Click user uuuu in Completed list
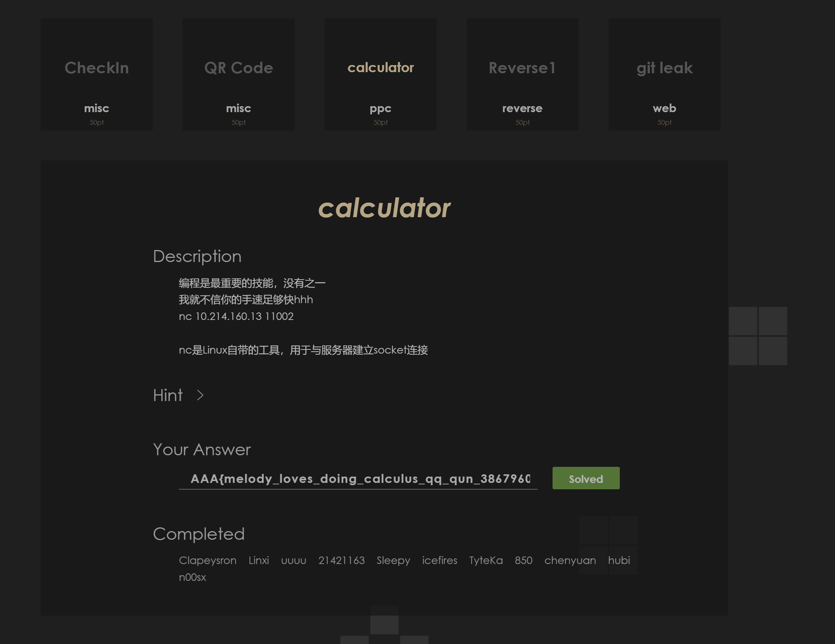This screenshot has height=644, width=835. tap(294, 561)
